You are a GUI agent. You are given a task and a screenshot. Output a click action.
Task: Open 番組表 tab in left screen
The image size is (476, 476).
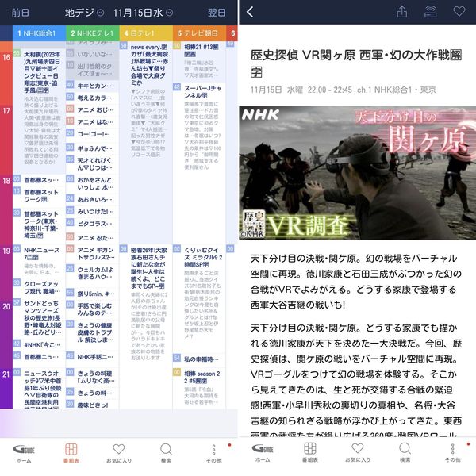click(71, 454)
